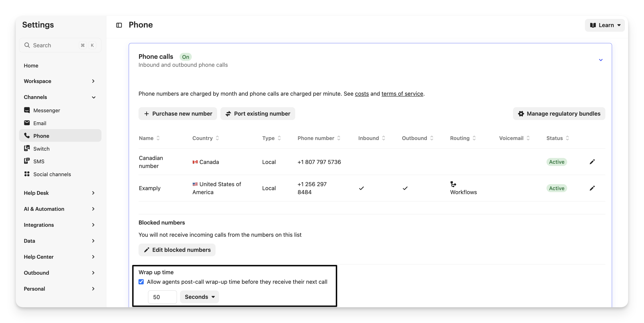Viewport: 644px width, 323px height.
Task: Click the Social channels grid icon
Action: (27, 174)
